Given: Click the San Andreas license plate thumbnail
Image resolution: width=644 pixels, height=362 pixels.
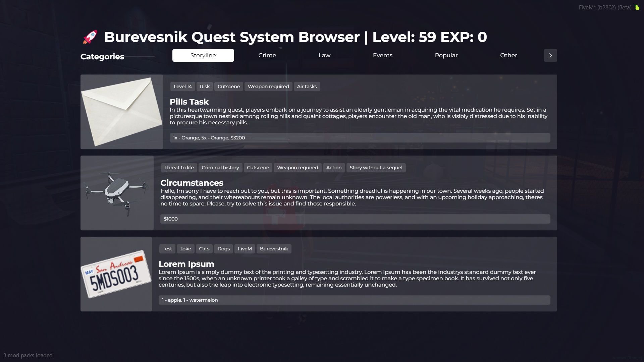Looking at the screenshot, I should [116, 274].
